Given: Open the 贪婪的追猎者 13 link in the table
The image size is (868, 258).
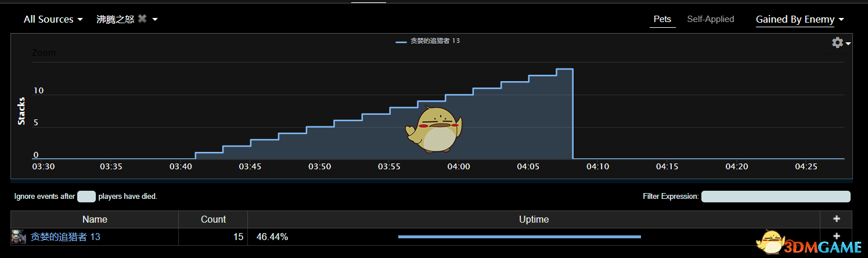Looking at the screenshot, I should [66, 237].
